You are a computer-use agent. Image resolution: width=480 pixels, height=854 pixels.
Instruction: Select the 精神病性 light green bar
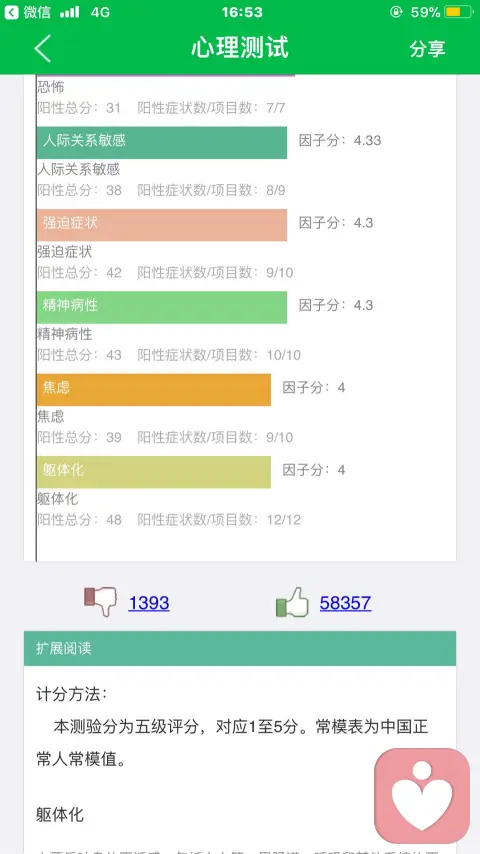[x=162, y=307]
